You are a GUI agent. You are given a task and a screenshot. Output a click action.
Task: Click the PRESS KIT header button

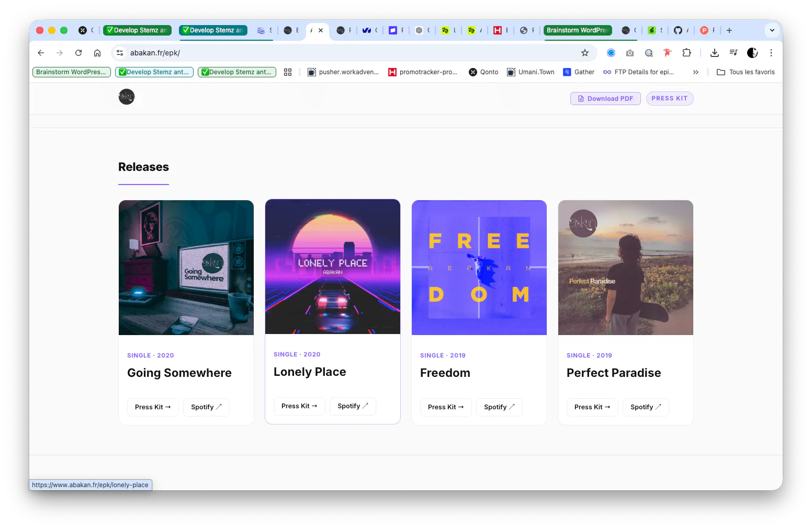click(x=670, y=98)
